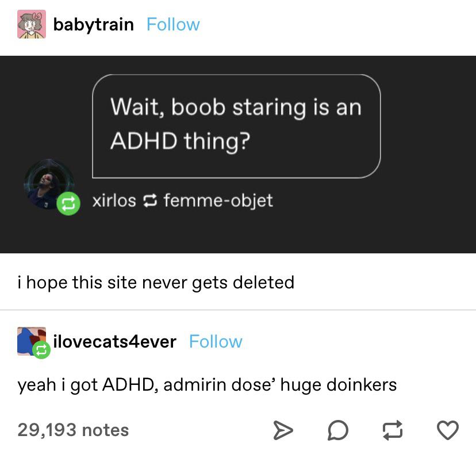Image resolution: width=476 pixels, height=451 pixels.
Task: View the 29,193 notes
Action: (73, 430)
